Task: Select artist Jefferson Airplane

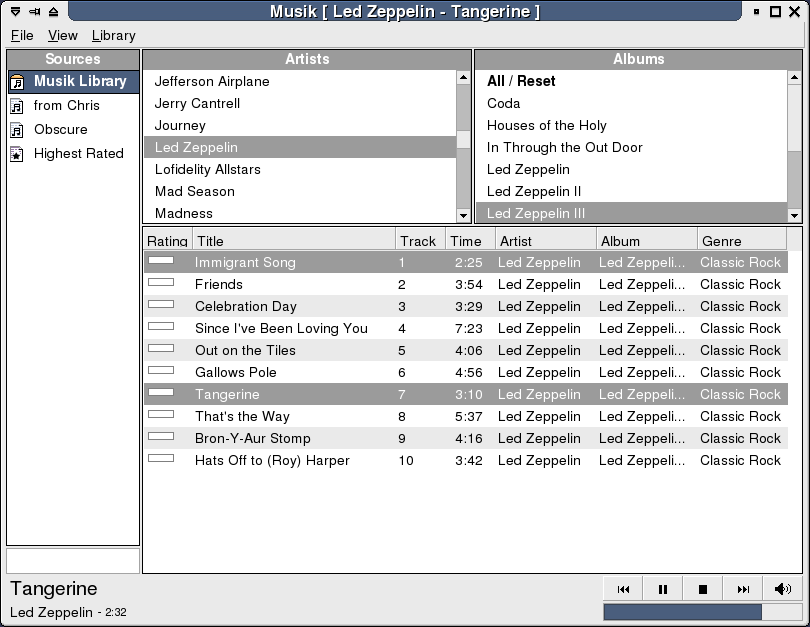Action: click(x=300, y=82)
